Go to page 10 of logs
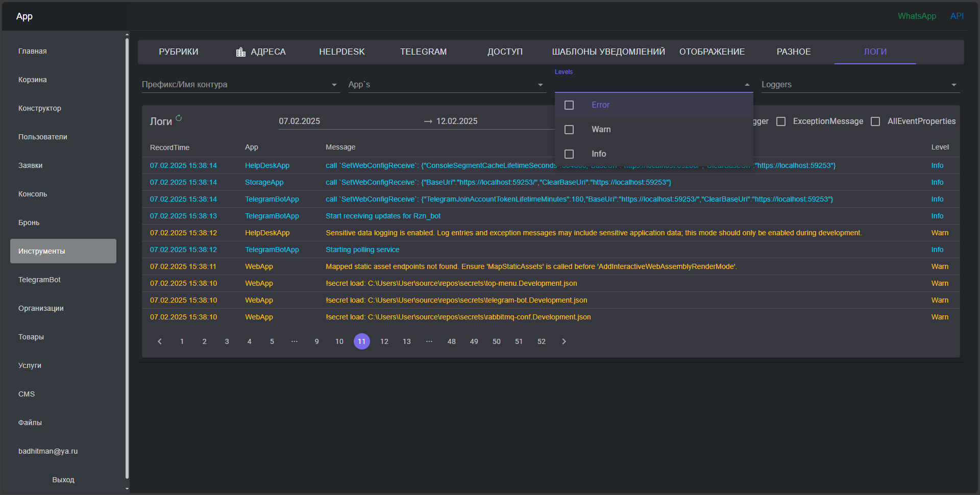The image size is (980, 495). tap(339, 341)
